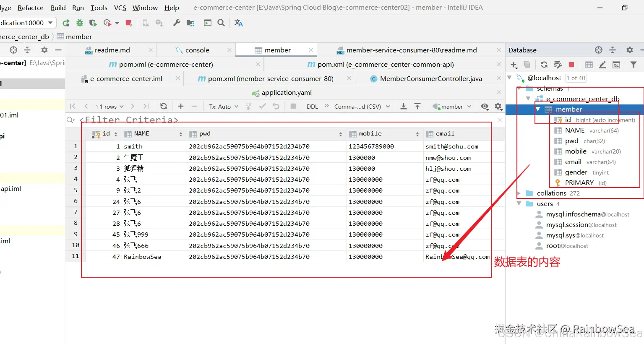Screen dimensions: 644x344
Task: Collapse the e_commerce_center_db schema node
Action: [x=528, y=99]
